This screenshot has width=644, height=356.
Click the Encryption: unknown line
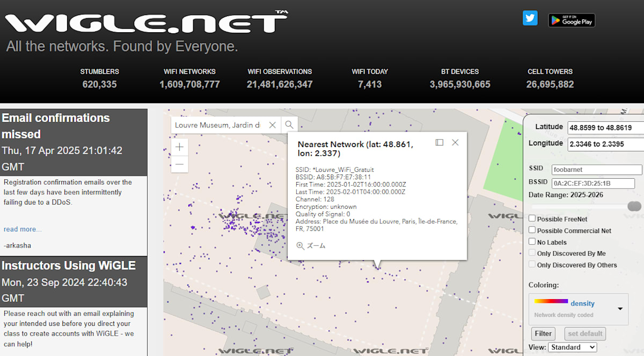tap(326, 207)
